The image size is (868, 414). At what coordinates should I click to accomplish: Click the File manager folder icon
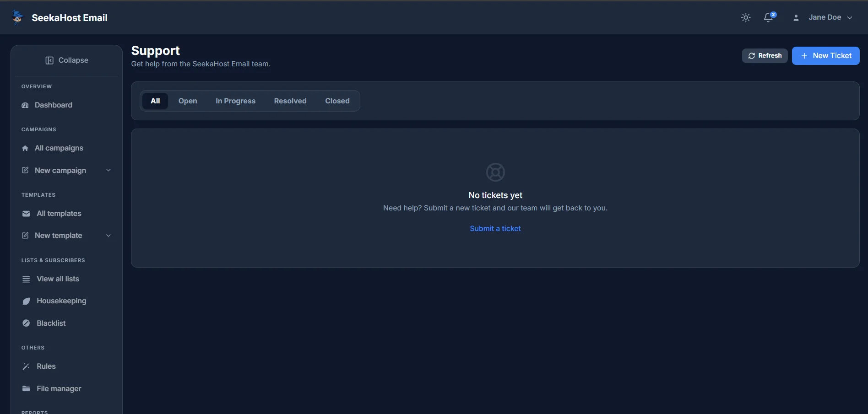[x=26, y=389]
